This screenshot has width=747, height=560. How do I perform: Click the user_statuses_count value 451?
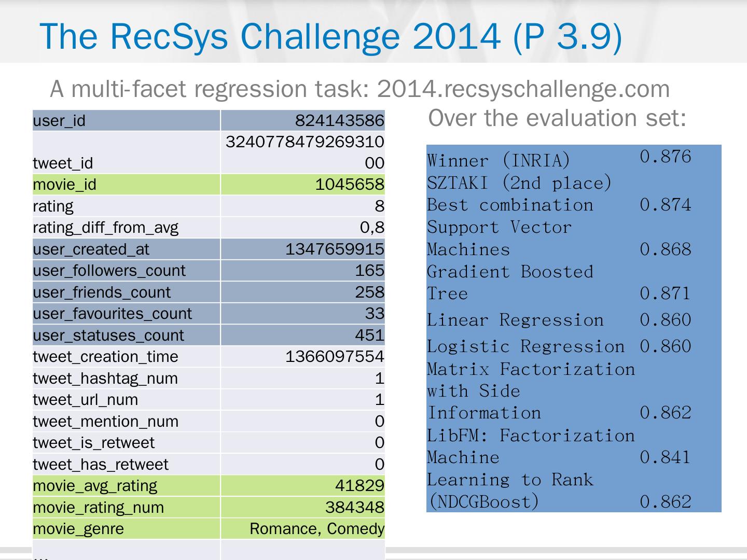[x=369, y=335]
